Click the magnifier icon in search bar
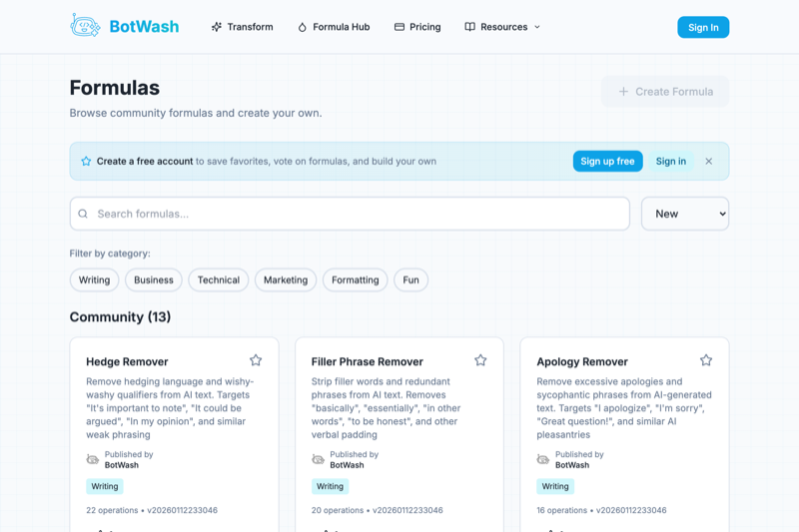The width and height of the screenshot is (799, 532). (83, 214)
